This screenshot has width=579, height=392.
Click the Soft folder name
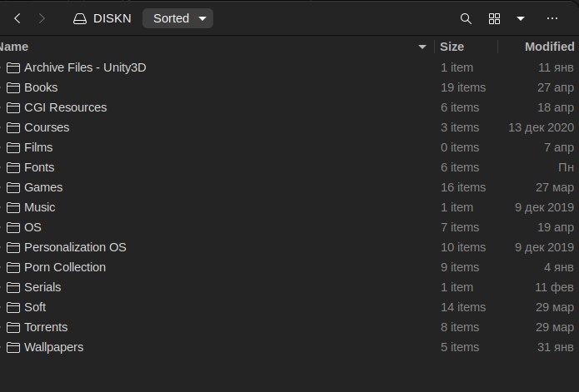point(35,307)
